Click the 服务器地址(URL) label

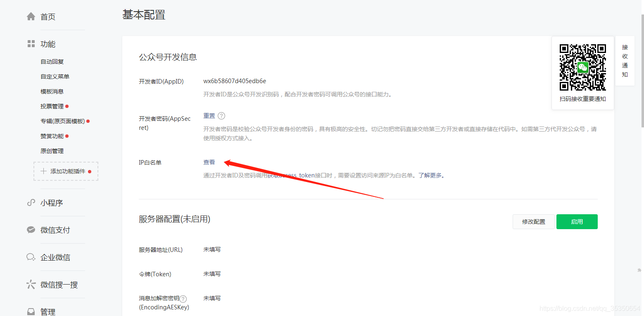click(160, 250)
